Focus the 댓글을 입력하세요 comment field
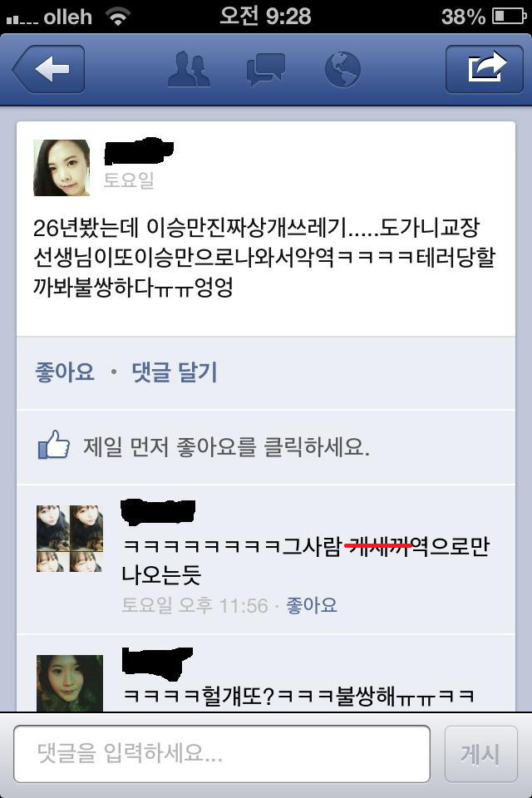 pos(222,754)
